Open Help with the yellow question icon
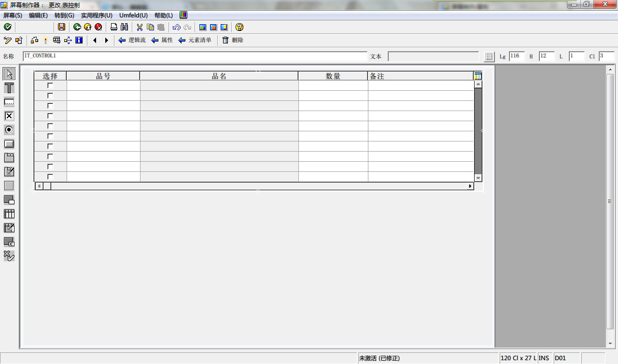The width and height of the screenshot is (618, 364). pyautogui.click(x=239, y=27)
